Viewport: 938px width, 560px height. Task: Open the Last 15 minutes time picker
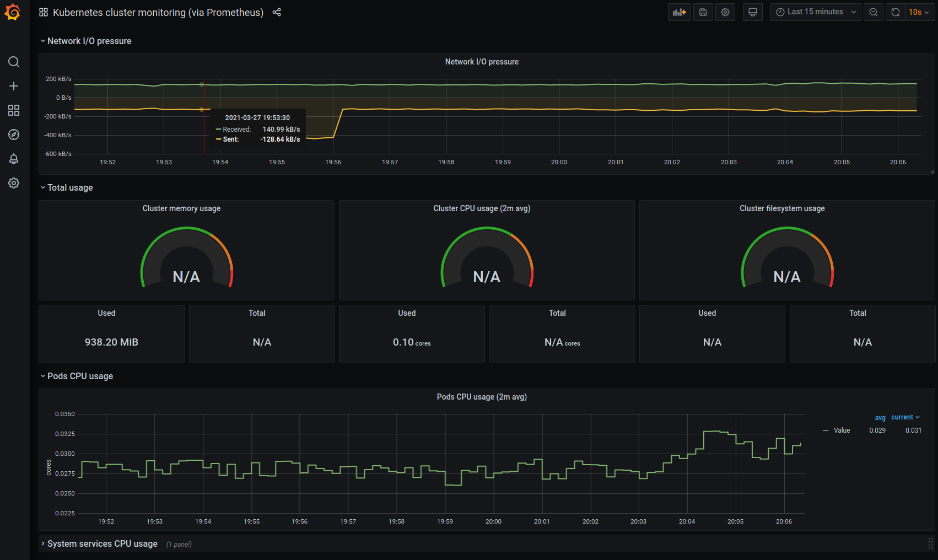(816, 12)
